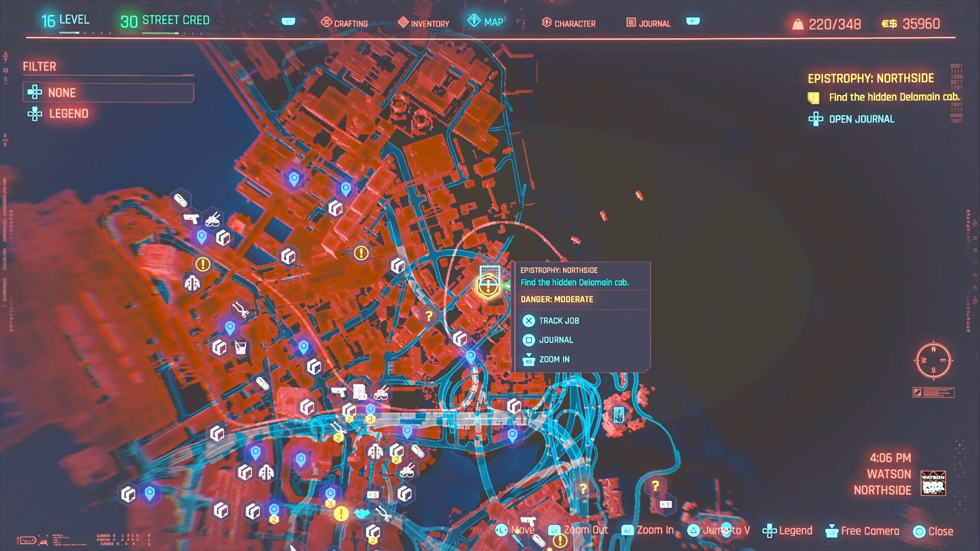Click the R1 bumper tab-right indicator
980x551 pixels.
[x=693, y=21]
